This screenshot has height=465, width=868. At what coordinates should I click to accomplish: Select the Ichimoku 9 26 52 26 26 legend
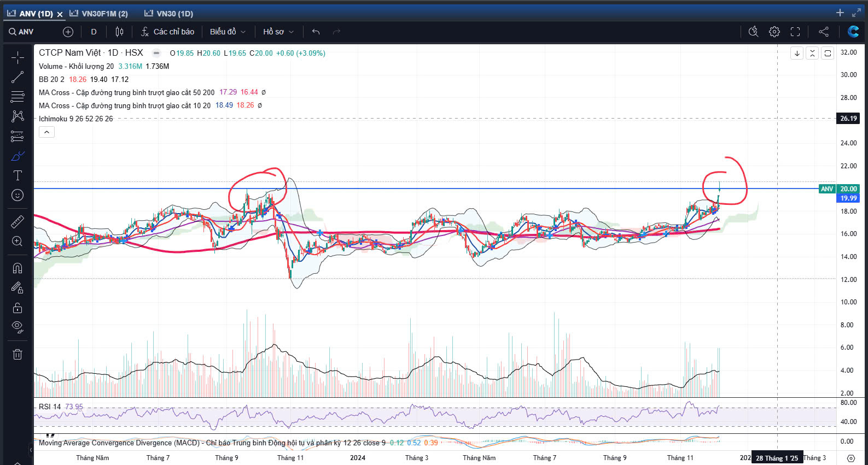click(x=75, y=119)
